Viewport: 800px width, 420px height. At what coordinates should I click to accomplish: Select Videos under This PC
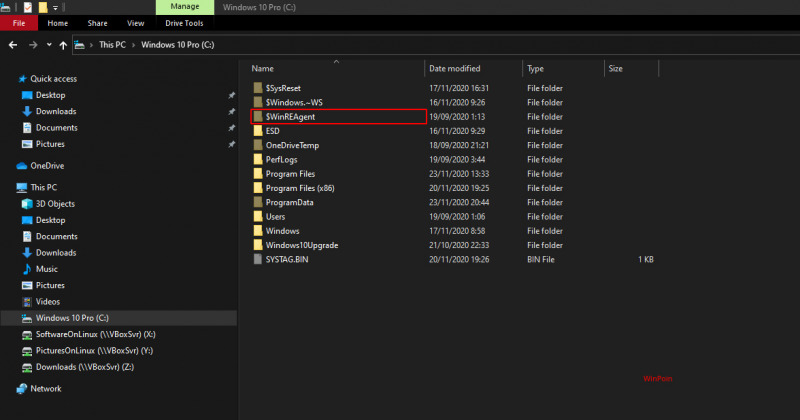(x=48, y=301)
